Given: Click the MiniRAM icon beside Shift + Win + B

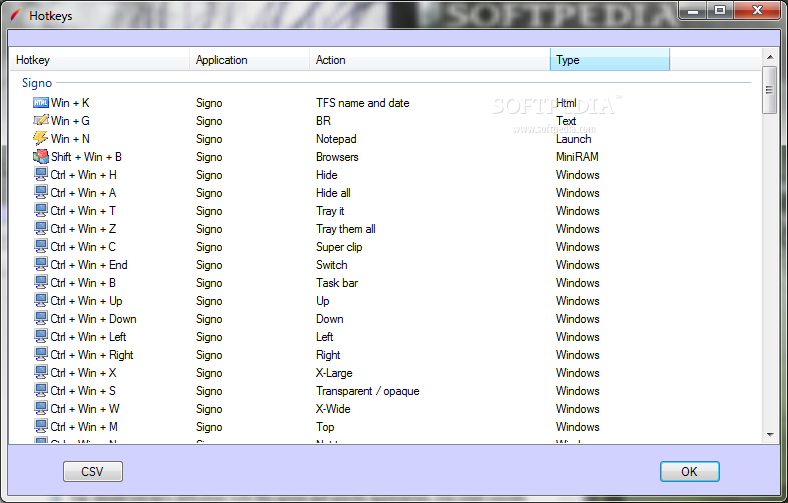Looking at the screenshot, I should click(x=41, y=156).
